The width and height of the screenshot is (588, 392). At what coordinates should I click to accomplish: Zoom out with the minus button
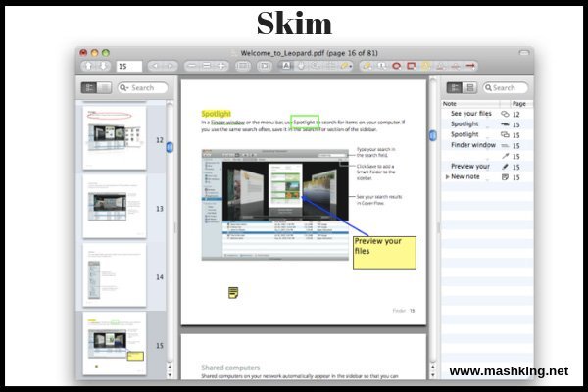[x=192, y=66]
